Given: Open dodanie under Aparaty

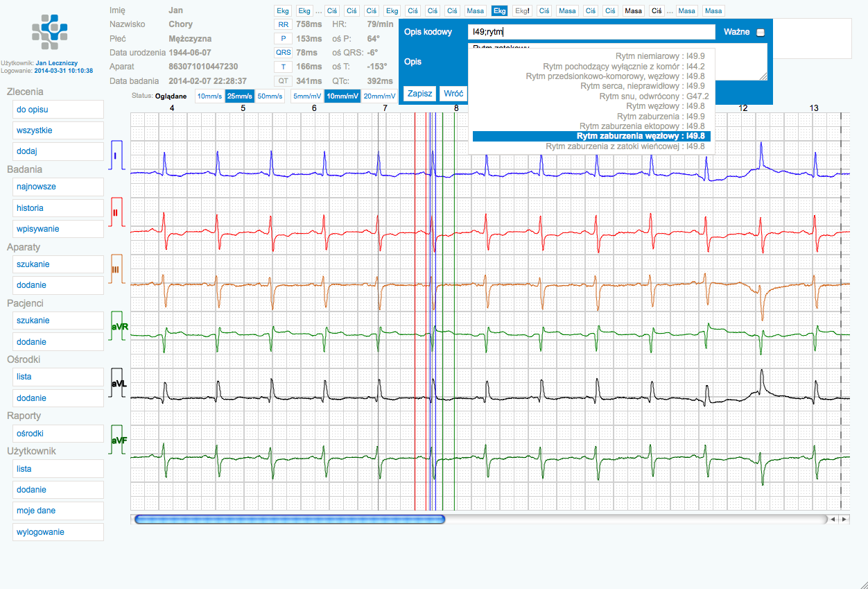Looking at the screenshot, I should (58, 286).
